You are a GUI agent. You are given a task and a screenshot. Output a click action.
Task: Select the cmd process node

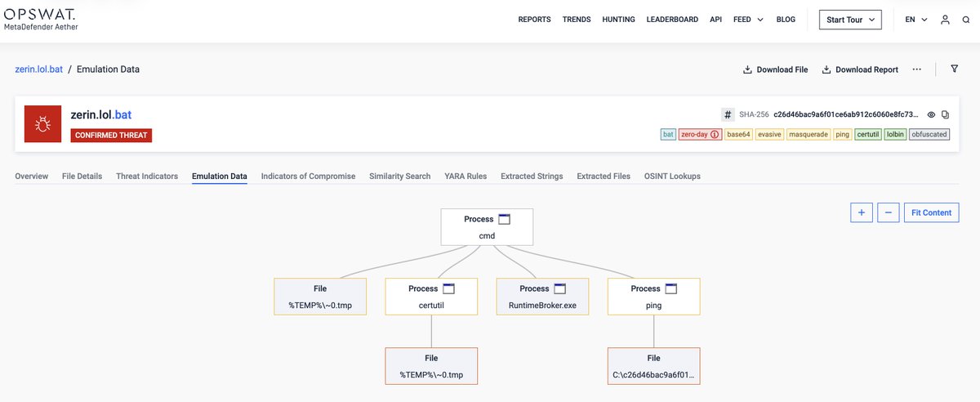pos(487,226)
